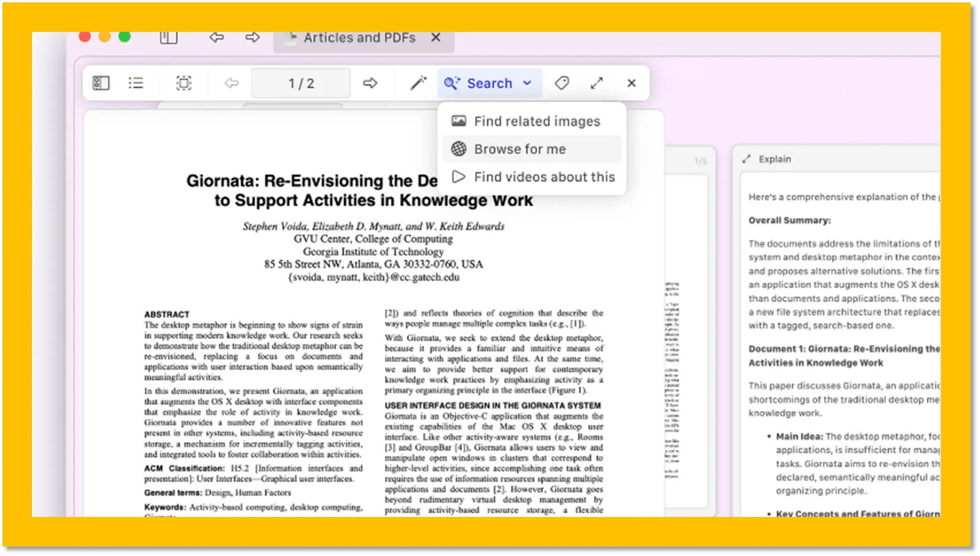This screenshot has height=556, width=980.
Task: Click the page number field 1 / 2
Action: (301, 83)
